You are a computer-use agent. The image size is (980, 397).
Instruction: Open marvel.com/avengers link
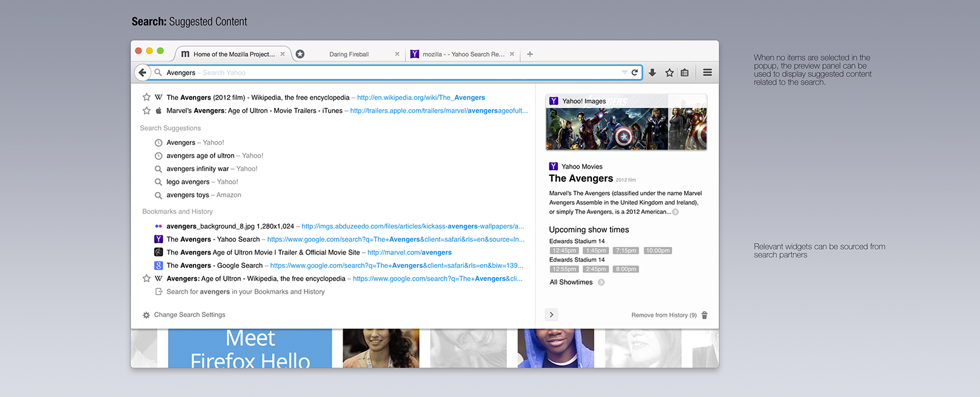point(409,253)
